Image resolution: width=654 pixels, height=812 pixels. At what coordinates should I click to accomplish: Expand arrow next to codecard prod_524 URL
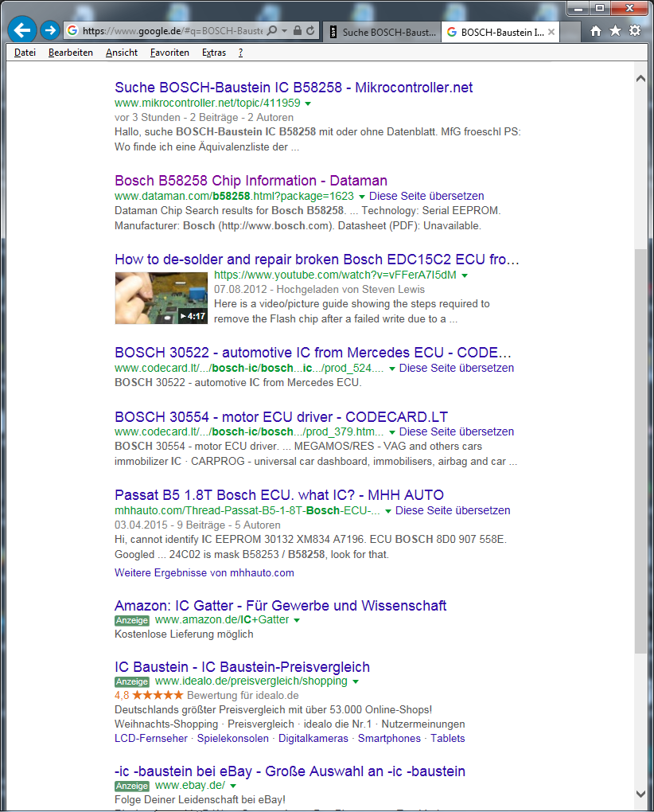tap(392, 369)
